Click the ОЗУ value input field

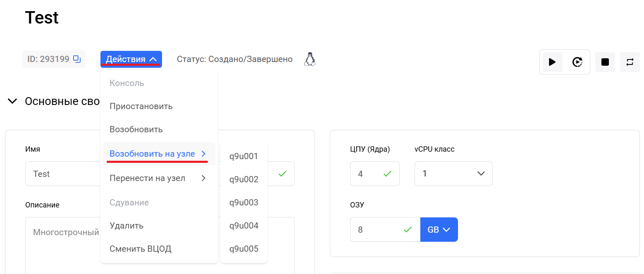(x=385, y=229)
